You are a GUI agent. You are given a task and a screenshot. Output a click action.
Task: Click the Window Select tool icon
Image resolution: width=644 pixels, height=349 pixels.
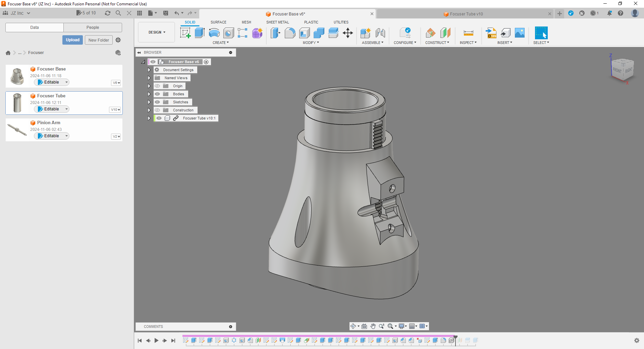pyautogui.click(x=541, y=33)
